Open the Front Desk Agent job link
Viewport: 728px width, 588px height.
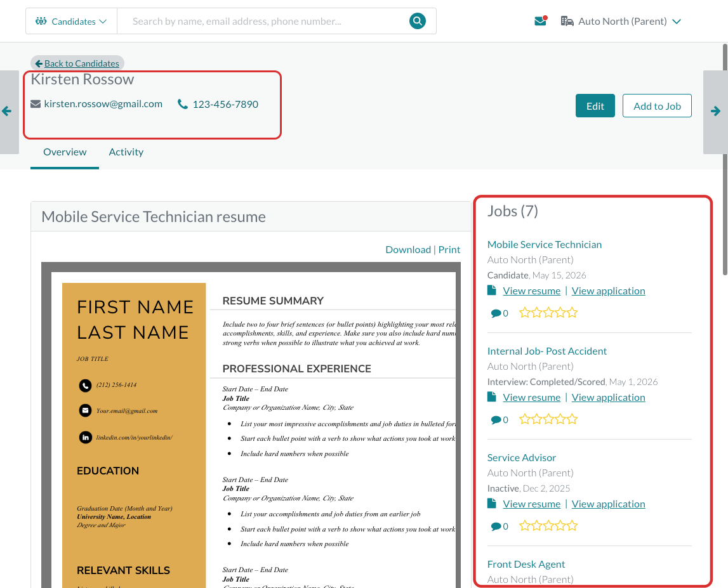point(526,565)
